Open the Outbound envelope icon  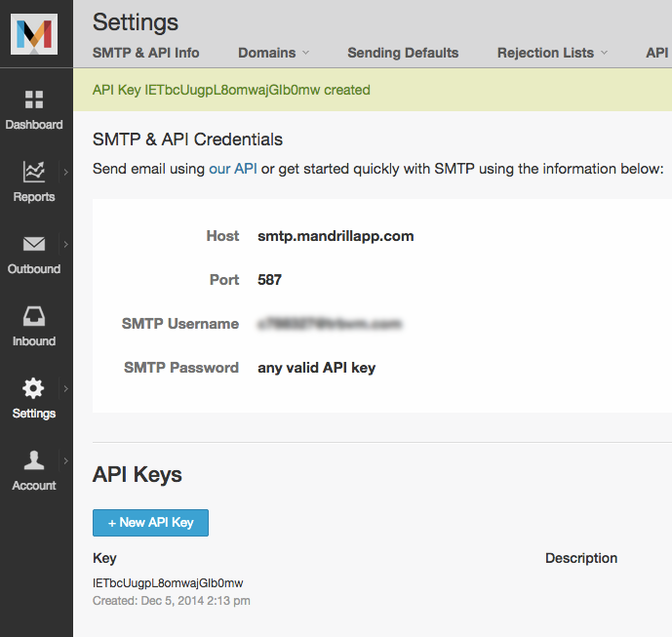[34, 244]
